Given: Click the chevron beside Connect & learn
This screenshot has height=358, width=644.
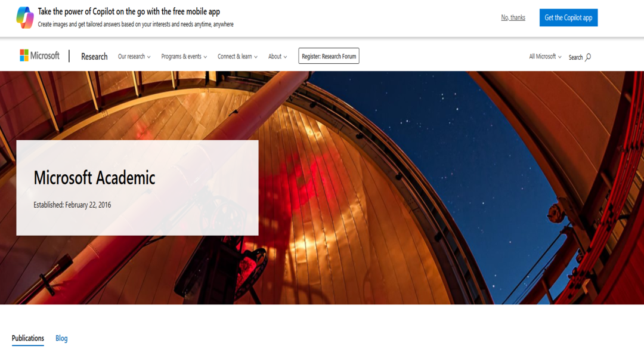Looking at the screenshot, I should (x=256, y=57).
